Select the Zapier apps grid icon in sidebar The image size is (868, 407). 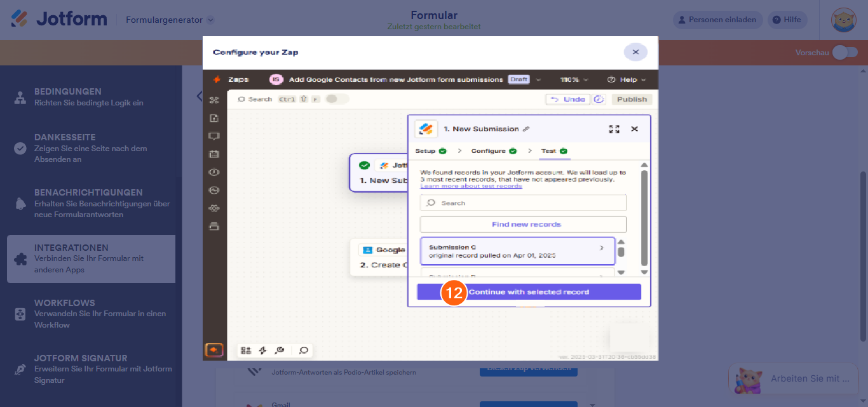[214, 98]
